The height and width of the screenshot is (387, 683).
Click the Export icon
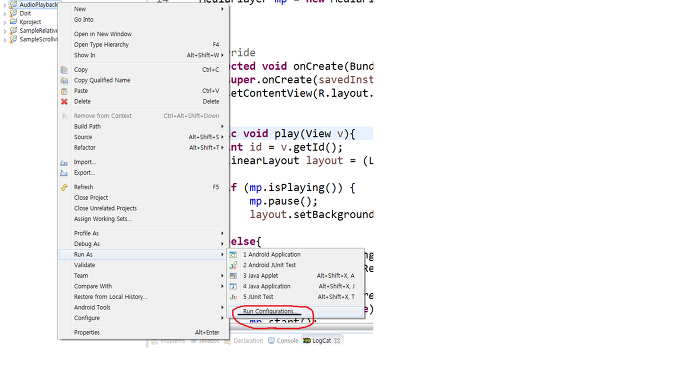click(x=64, y=173)
